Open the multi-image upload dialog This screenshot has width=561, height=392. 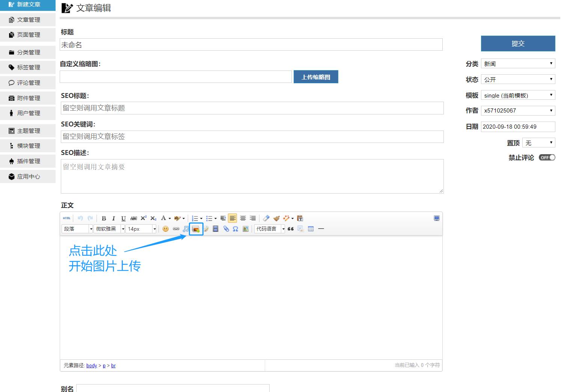click(x=196, y=229)
